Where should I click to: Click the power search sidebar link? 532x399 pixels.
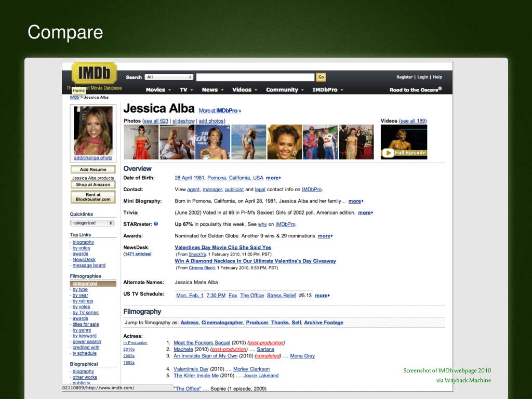[87, 342]
